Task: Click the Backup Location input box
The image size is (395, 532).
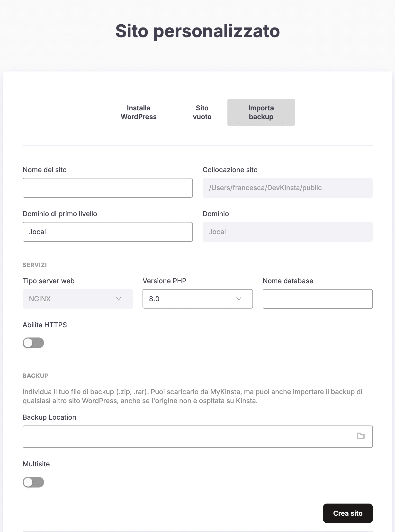Action: coord(170,436)
